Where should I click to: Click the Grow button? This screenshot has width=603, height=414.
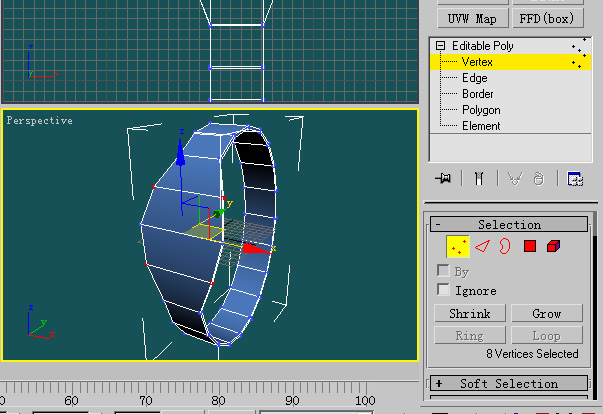click(546, 314)
